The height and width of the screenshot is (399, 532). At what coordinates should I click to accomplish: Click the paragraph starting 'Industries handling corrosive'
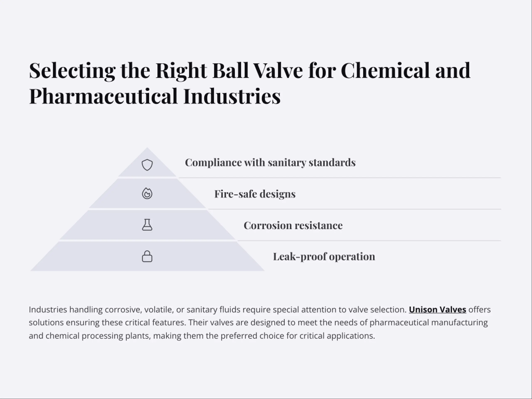pos(260,323)
